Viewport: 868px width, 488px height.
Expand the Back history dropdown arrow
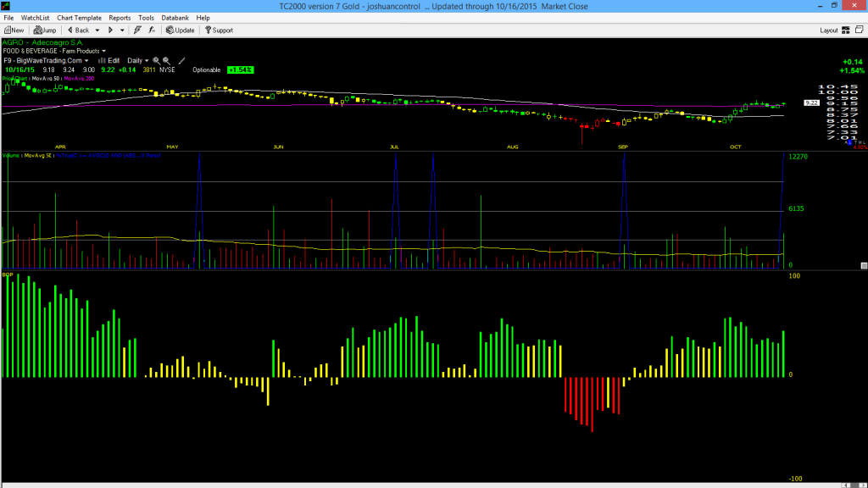(x=97, y=30)
